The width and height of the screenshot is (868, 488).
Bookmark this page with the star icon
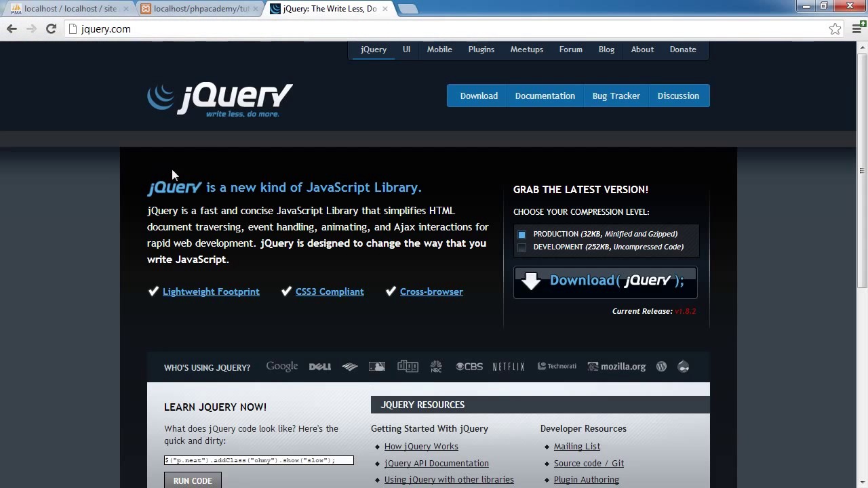pos(835,28)
